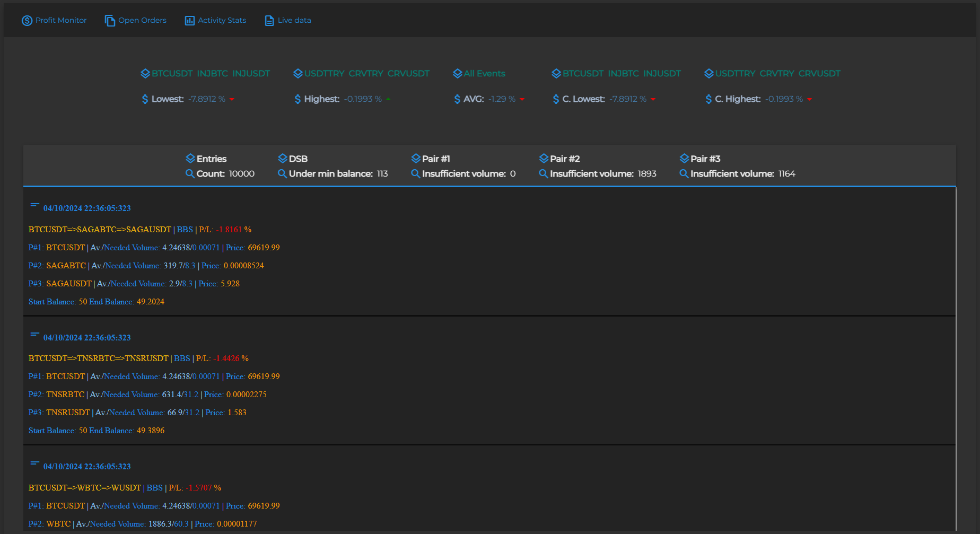Image resolution: width=980 pixels, height=534 pixels.
Task: Click the All Events link
Action: 484,74
